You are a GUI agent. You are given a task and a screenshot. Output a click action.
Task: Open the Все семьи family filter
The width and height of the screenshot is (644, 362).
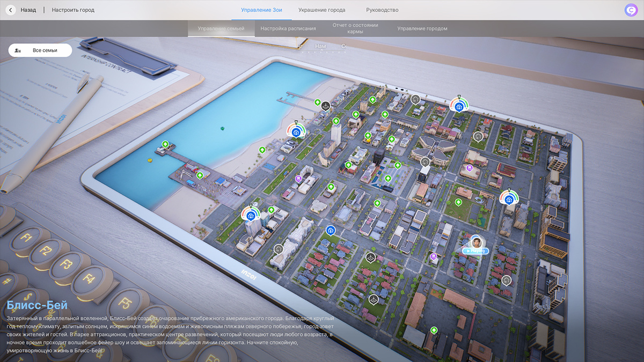pos(40,50)
